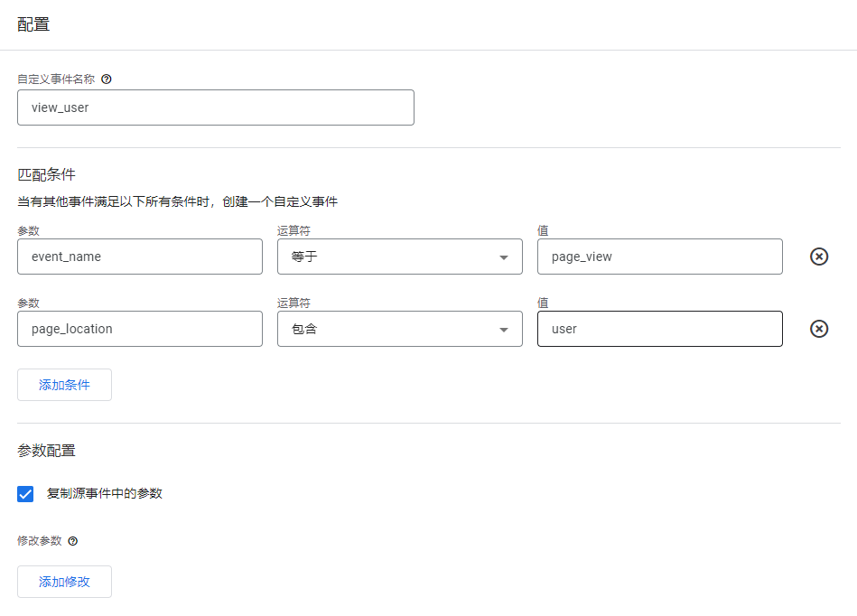Select the value field containing user
The image size is (857, 616).
pos(659,329)
